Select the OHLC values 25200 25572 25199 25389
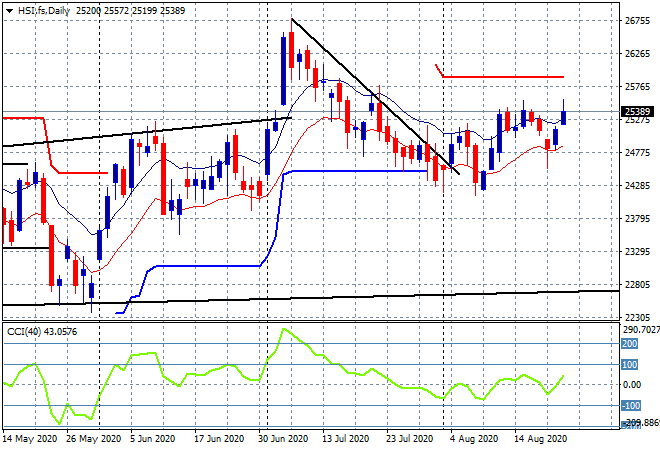 (130, 11)
